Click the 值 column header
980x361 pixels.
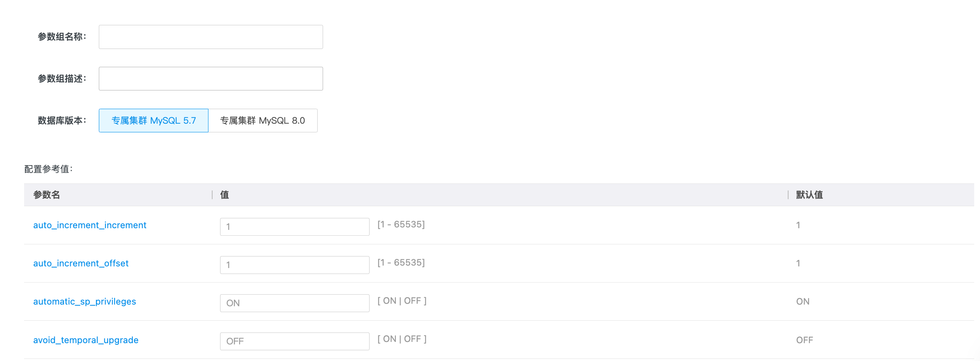tap(225, 195)
